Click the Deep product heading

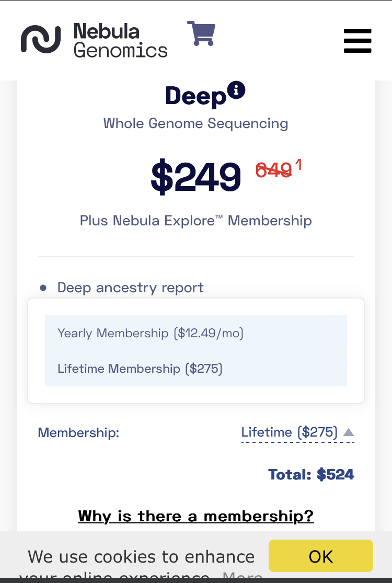[195, 96]
